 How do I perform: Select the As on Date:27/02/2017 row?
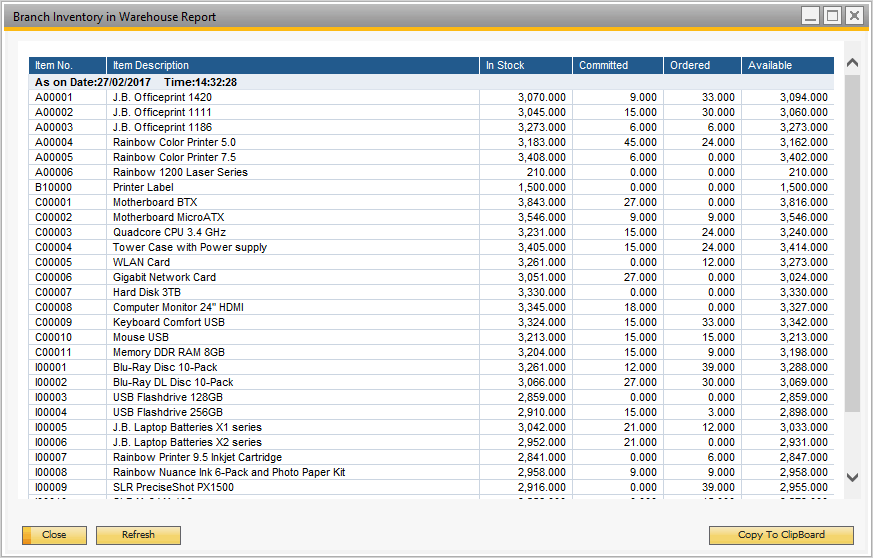tap(431, 82)
